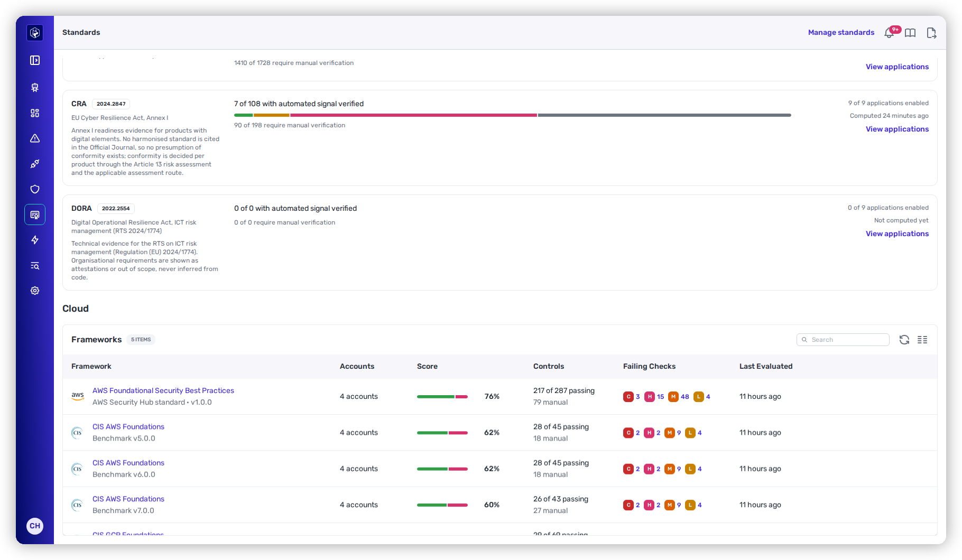The width and height of the screenshot is (962, 560).
Task: Click the CRA version tag 2024.2847
Action: click(x=111, y=104)
